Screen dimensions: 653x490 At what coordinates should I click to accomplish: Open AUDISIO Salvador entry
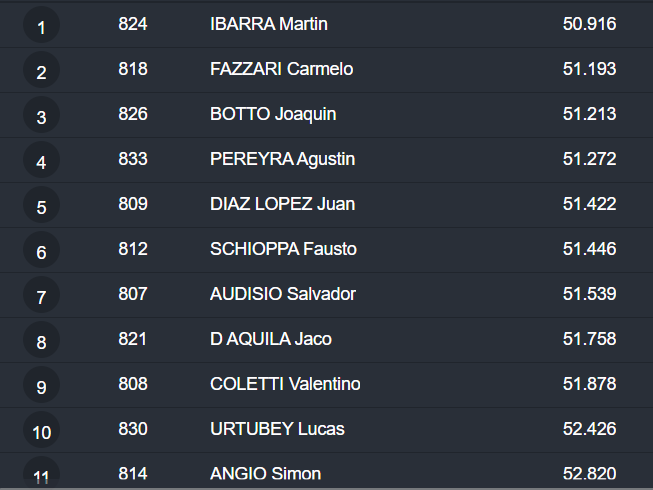(x=283, y=294)
